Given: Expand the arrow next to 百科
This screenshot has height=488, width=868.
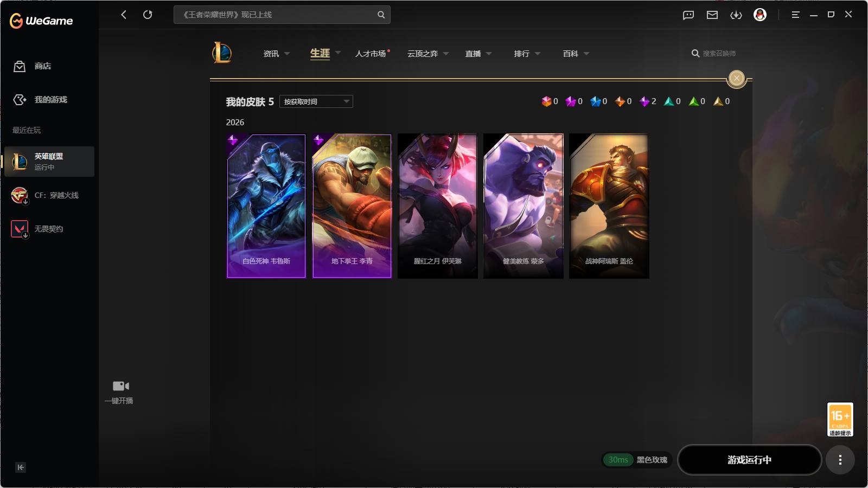Looking at the screenshot, I should click(586, 54).
